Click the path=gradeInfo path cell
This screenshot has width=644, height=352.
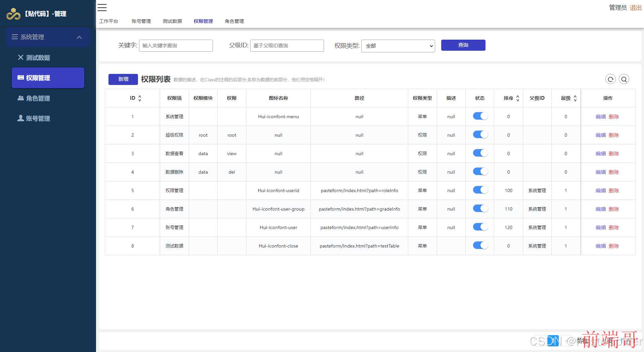coord(359,209)
